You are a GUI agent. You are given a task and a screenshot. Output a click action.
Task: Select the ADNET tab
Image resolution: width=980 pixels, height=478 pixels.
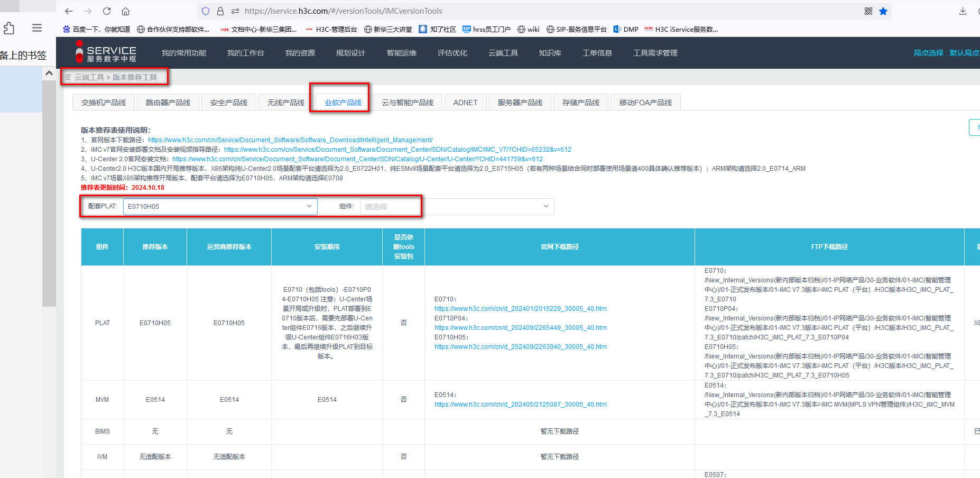tap(465, 103)
